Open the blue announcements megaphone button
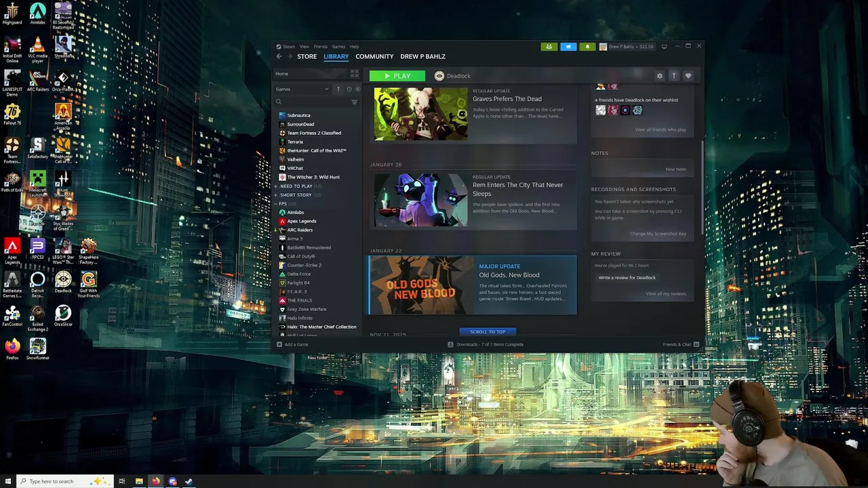Image resolution: width=868 pixels, height=488 pixels. pos(568,47)
